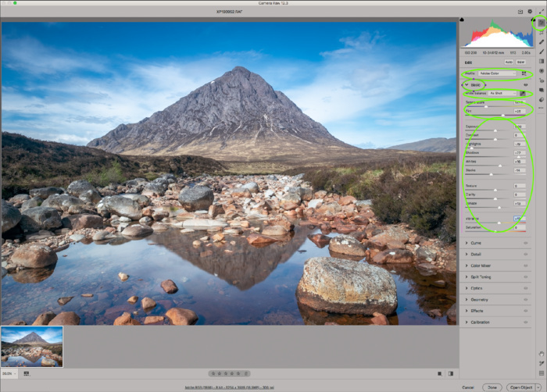
Task: Click the Open Object button
Action: tap(522, 387)
